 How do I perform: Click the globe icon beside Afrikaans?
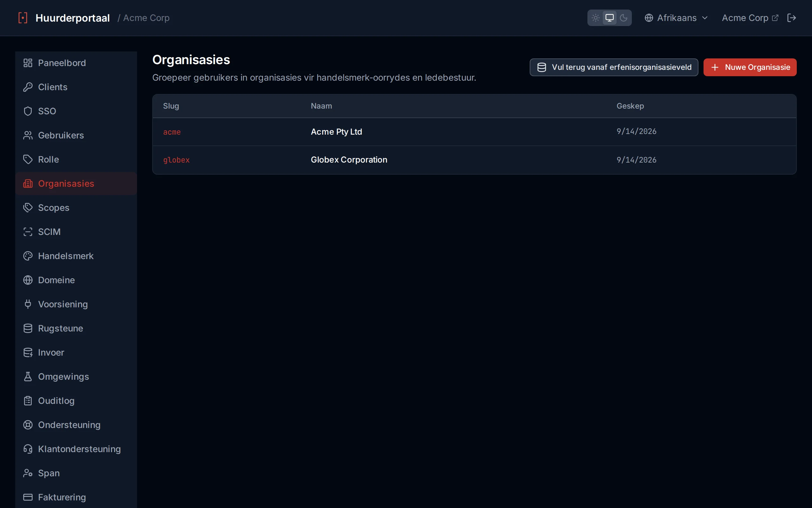point(649,18)
